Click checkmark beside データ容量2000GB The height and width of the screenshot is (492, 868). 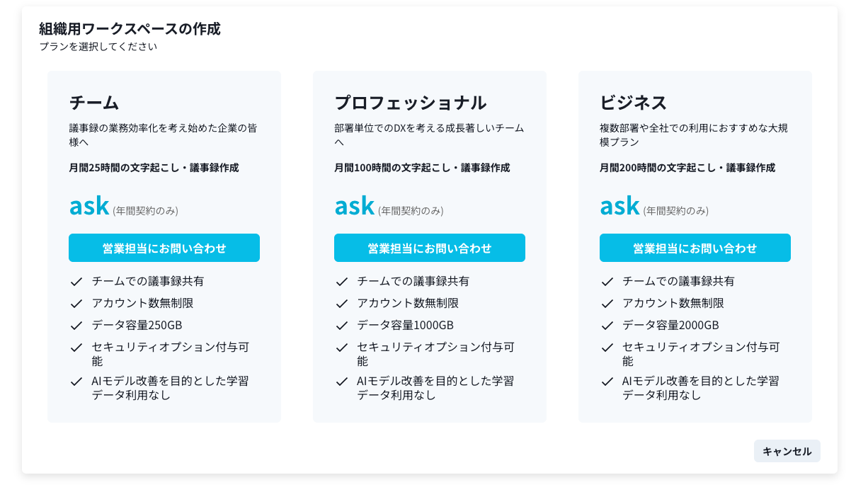(607, 326)
